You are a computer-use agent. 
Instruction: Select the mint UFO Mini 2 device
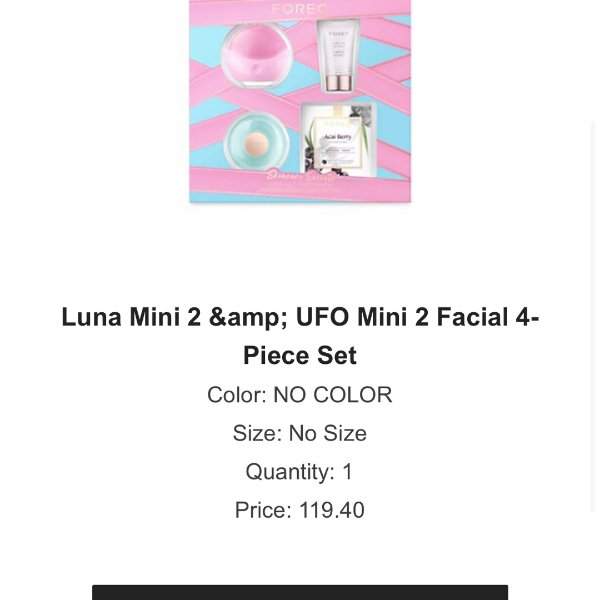pos(257,143)
